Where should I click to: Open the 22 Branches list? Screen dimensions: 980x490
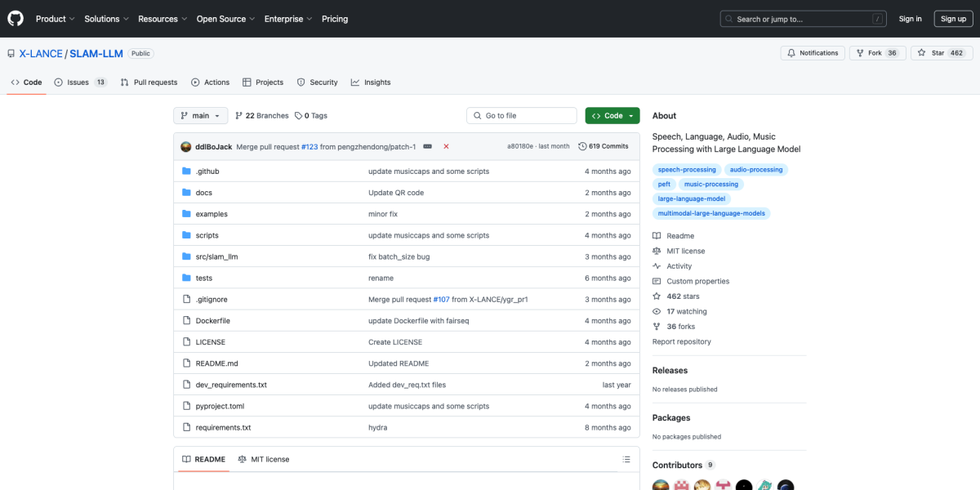(x=262, y=116)
